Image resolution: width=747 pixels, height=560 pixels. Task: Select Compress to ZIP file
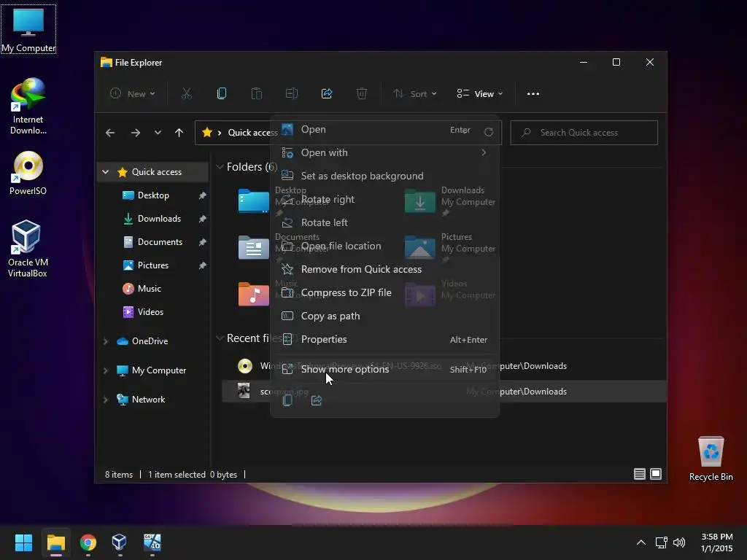coord(384,292)
